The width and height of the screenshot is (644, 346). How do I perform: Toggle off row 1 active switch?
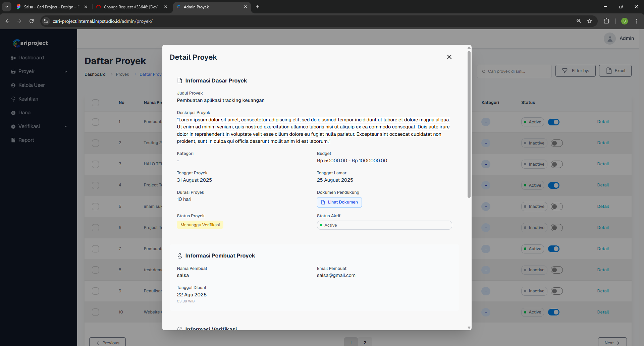pos(553,122)
